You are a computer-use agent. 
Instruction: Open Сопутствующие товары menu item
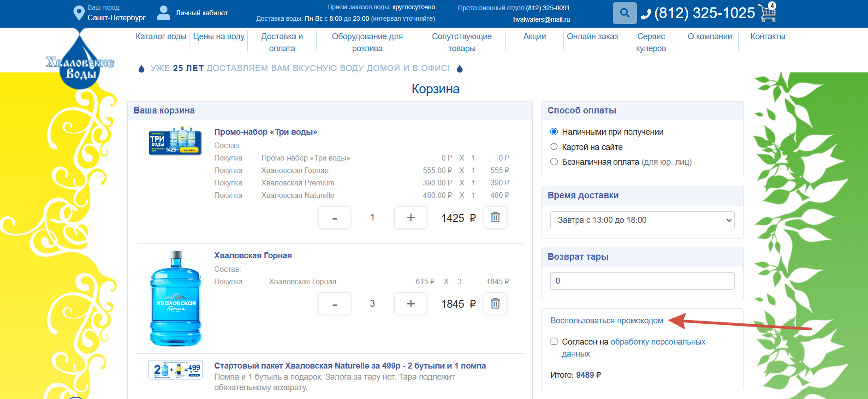[x=462, y=42]
